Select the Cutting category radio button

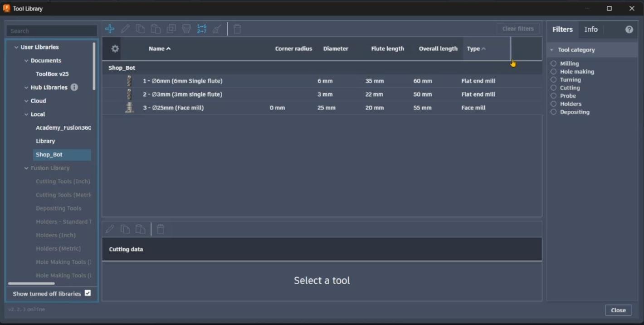click(554, 88)
